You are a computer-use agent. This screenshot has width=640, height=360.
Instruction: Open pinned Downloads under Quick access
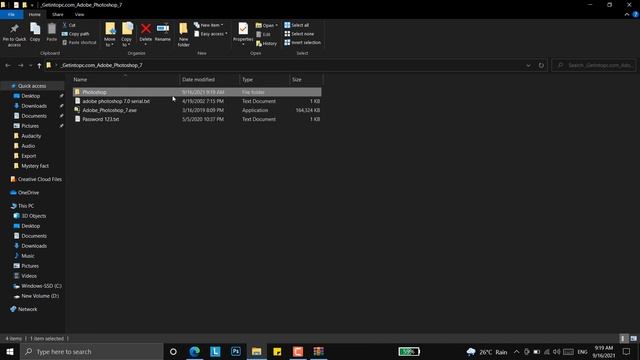pyautogui.click(x=34, y=106)
